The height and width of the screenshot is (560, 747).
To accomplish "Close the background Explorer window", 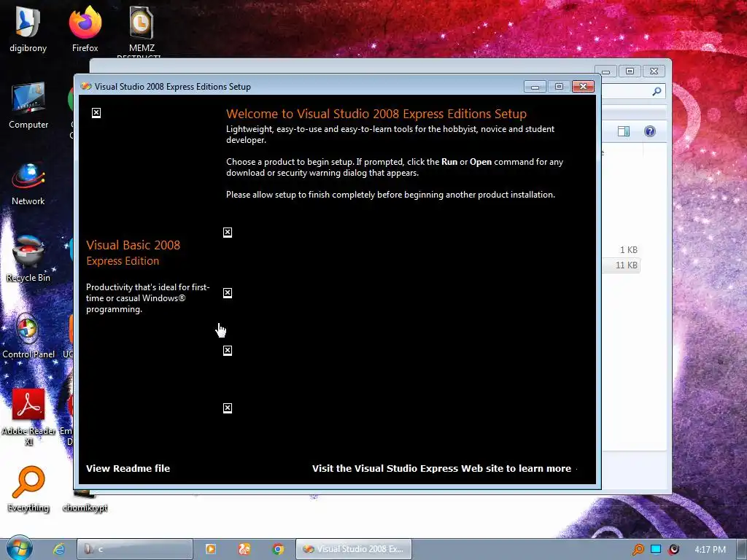I will [x=654, y=71].
